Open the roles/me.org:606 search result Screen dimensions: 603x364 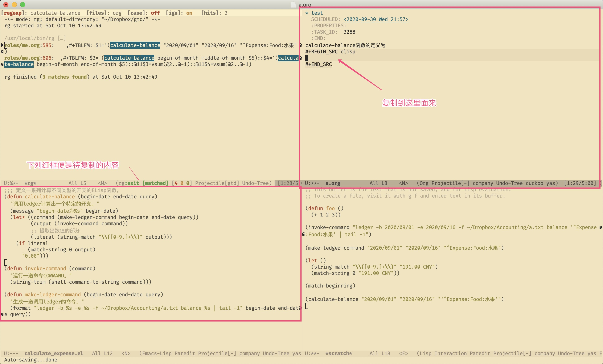point(28,58)
